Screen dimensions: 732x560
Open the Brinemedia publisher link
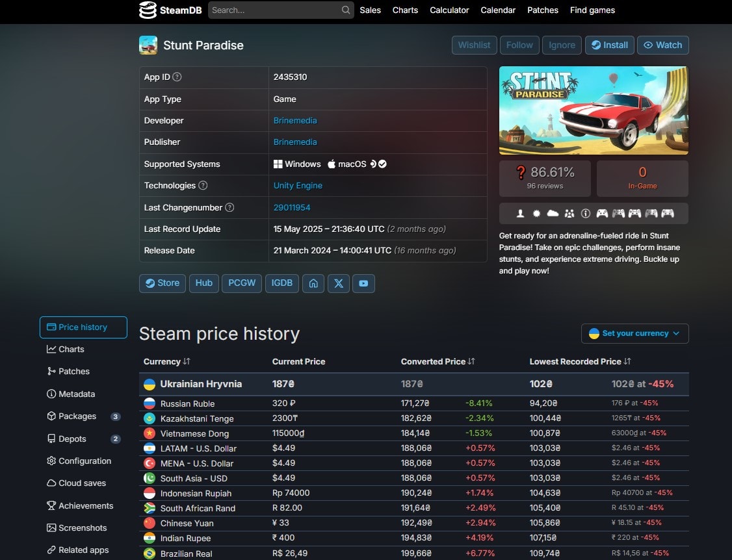[x=295, y=142]
